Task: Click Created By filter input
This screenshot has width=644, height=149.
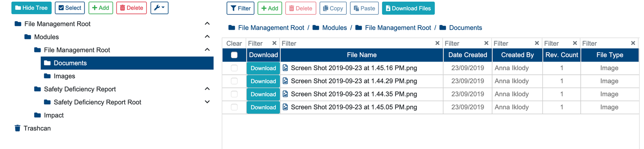Action: click(512, 43)
